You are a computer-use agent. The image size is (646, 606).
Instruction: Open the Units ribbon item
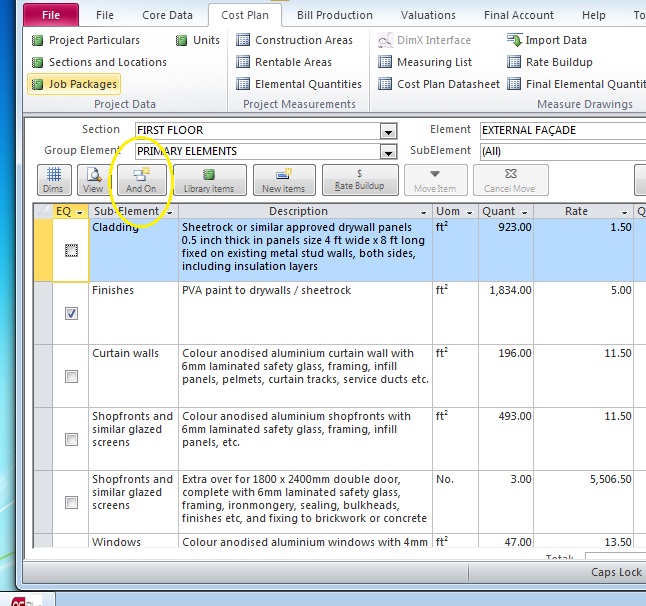click(198, 40)
